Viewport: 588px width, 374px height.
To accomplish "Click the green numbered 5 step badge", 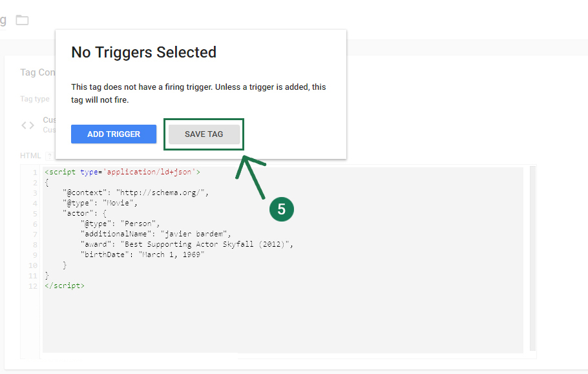I will tap(281, 209).
